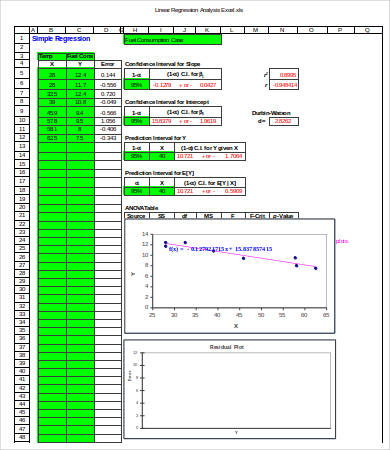Click the 'ANOVA Table' heading
This screenshot has width=390, height=450.
[141, 208]
